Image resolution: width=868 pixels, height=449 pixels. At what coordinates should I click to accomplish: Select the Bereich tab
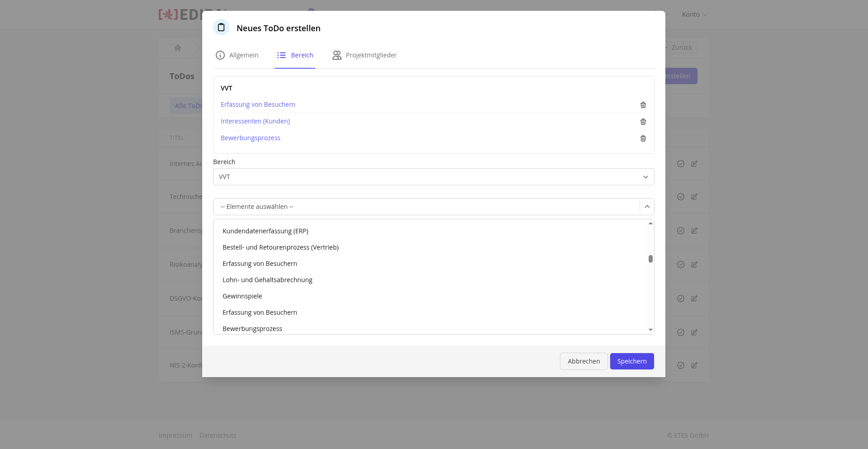(295, 55)
